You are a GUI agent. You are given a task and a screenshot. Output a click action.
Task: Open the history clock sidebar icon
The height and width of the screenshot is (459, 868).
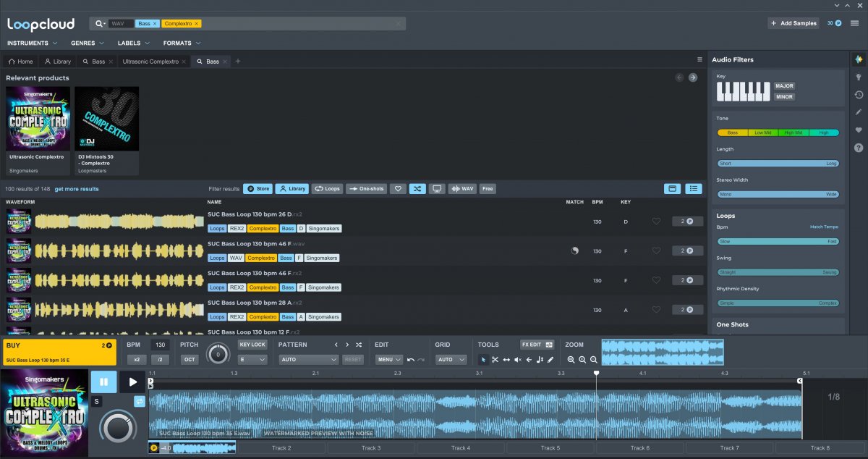tap(859, 95)
